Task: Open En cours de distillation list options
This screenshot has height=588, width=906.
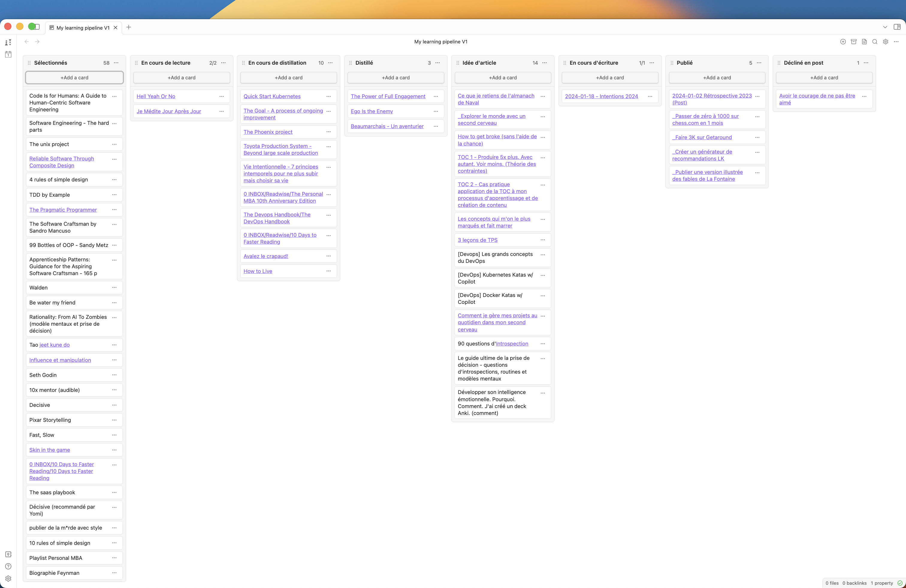Action: click(x=330, y=63)
